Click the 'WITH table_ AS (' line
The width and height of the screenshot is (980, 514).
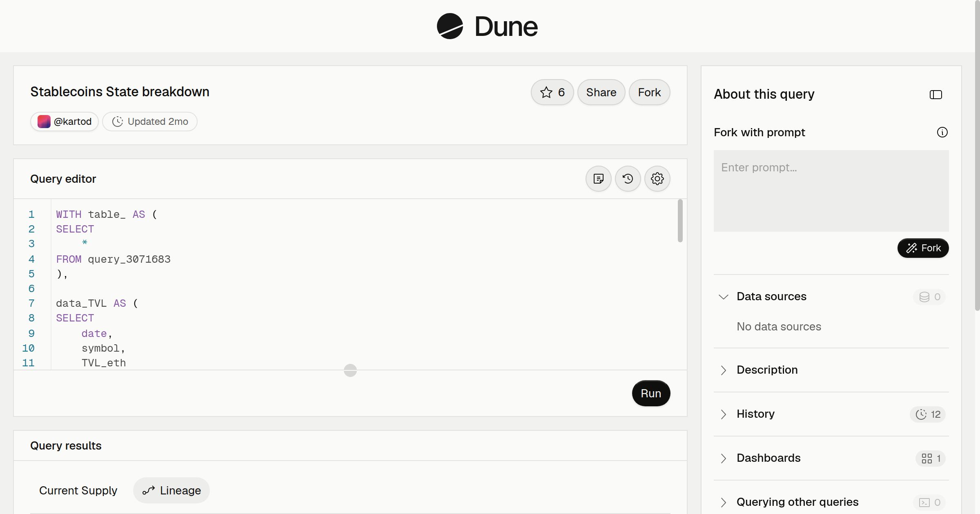pyautogui.click(x=107, y=215)
